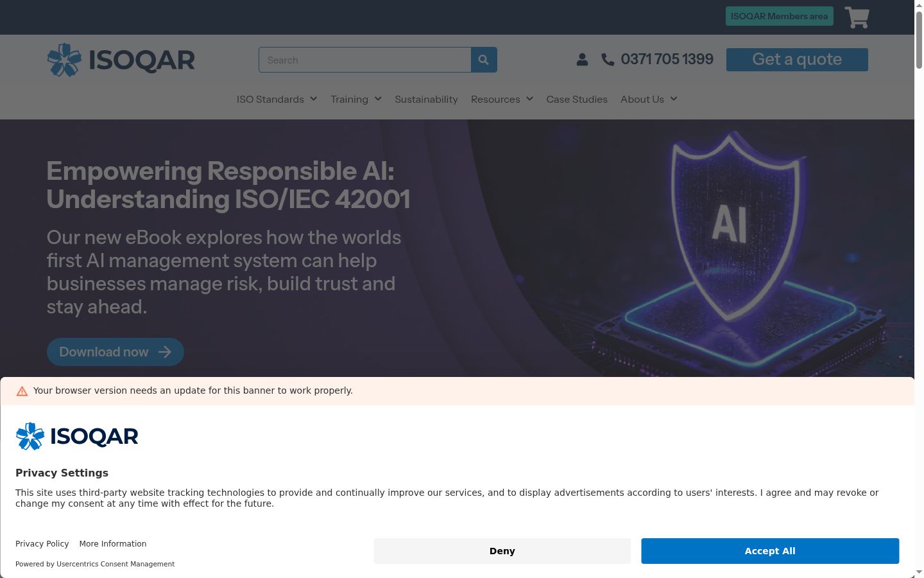The image size is (924, 578).
Task: Click the phone handset icon
Action: 608,60
